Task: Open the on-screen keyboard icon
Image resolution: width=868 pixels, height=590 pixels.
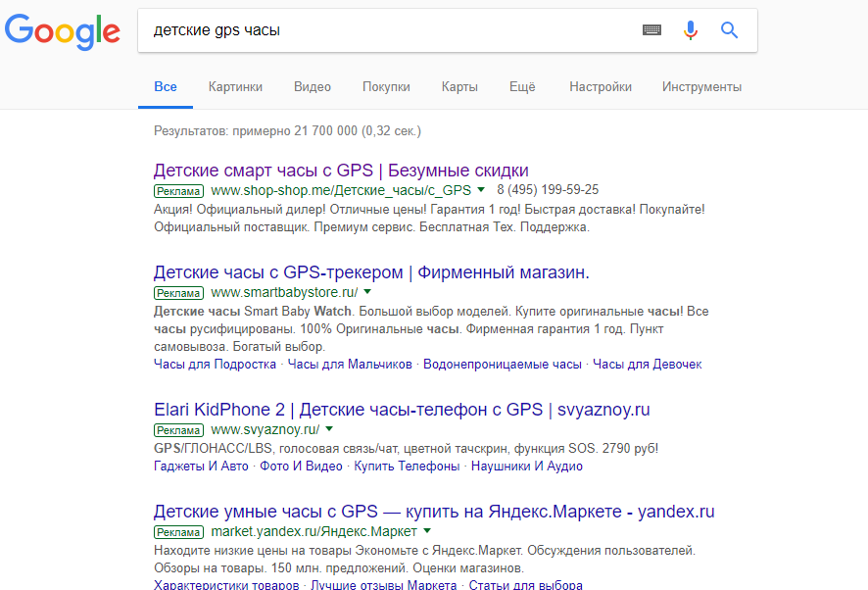Action: (652, 30)
